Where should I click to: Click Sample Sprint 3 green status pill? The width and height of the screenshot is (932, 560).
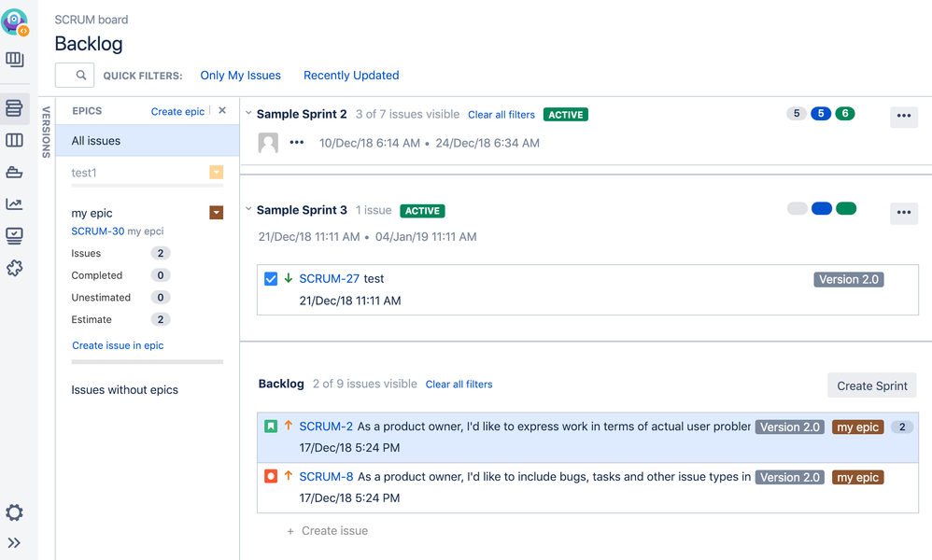click(846, 208)
